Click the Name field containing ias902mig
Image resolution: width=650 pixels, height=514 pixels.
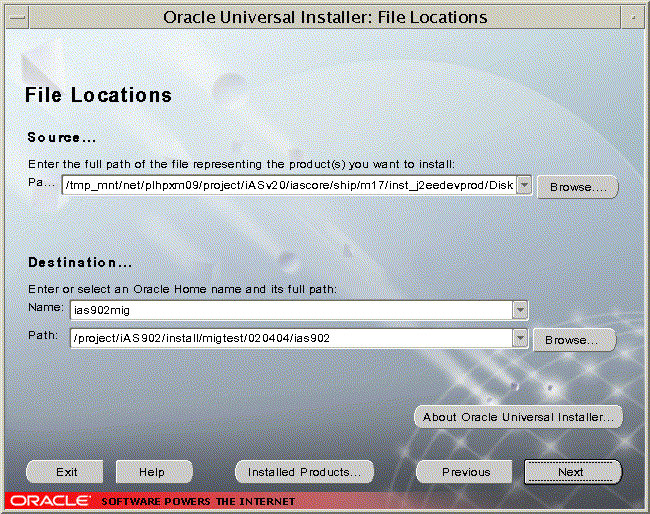pos(291,310)
